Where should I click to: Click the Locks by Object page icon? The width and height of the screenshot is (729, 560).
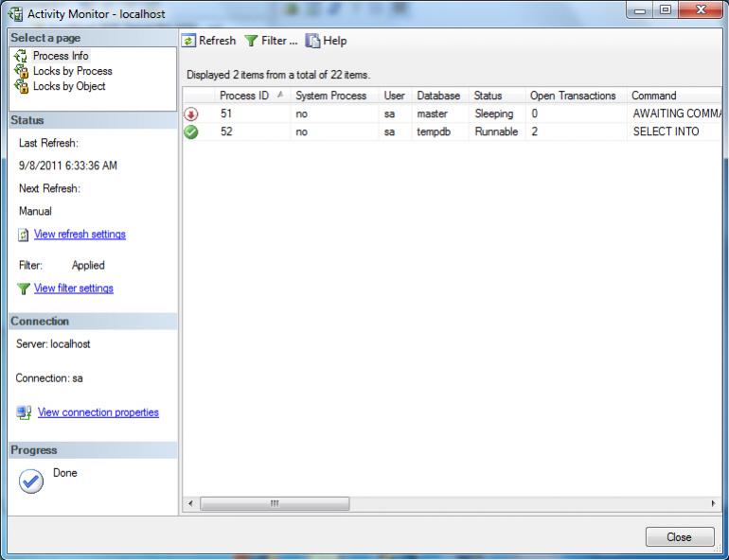pyautogui.click(x=21, y=86)
